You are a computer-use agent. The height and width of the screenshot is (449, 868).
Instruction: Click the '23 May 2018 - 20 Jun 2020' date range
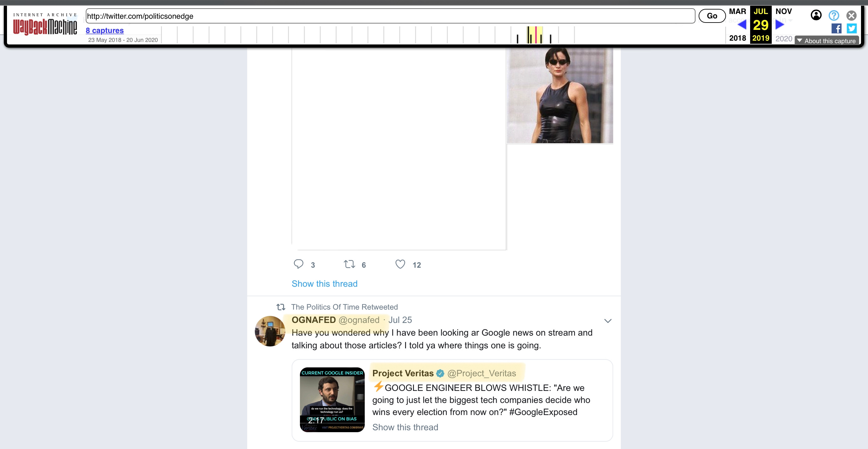pos(123,40)
